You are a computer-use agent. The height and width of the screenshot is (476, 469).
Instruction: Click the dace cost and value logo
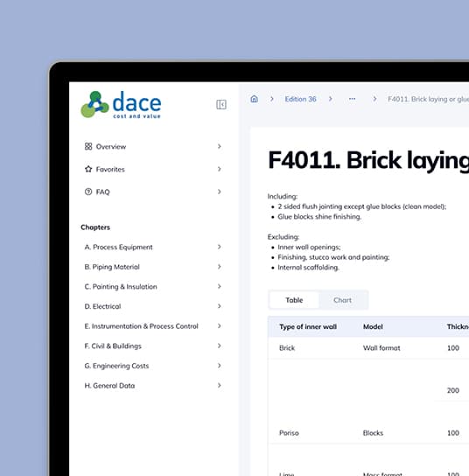pos(121,104)
